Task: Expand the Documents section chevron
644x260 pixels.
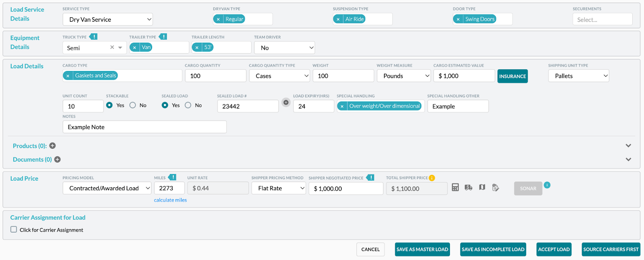Action: tap(628, 159)
